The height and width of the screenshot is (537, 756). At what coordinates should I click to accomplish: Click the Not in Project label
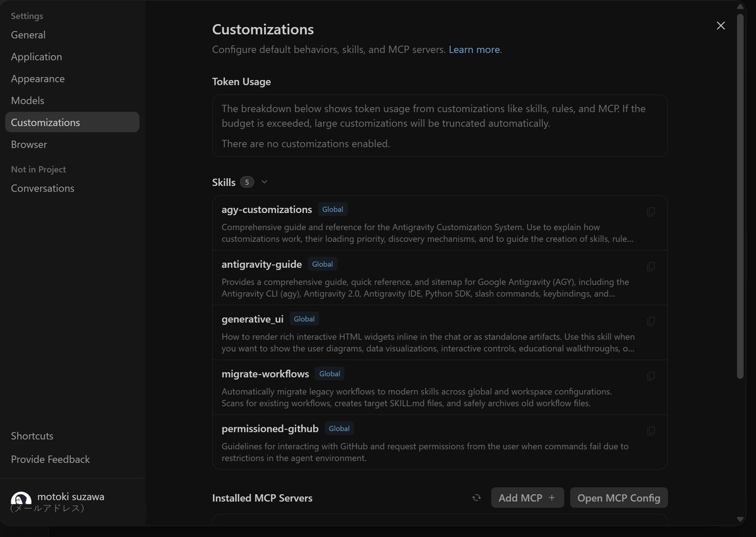(38, 170)
